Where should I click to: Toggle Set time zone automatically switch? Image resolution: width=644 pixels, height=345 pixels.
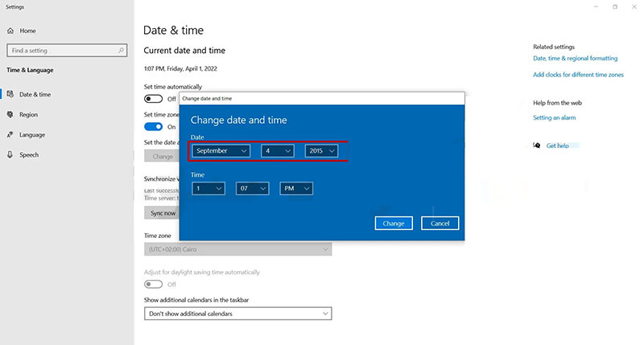tap(153, 127)
